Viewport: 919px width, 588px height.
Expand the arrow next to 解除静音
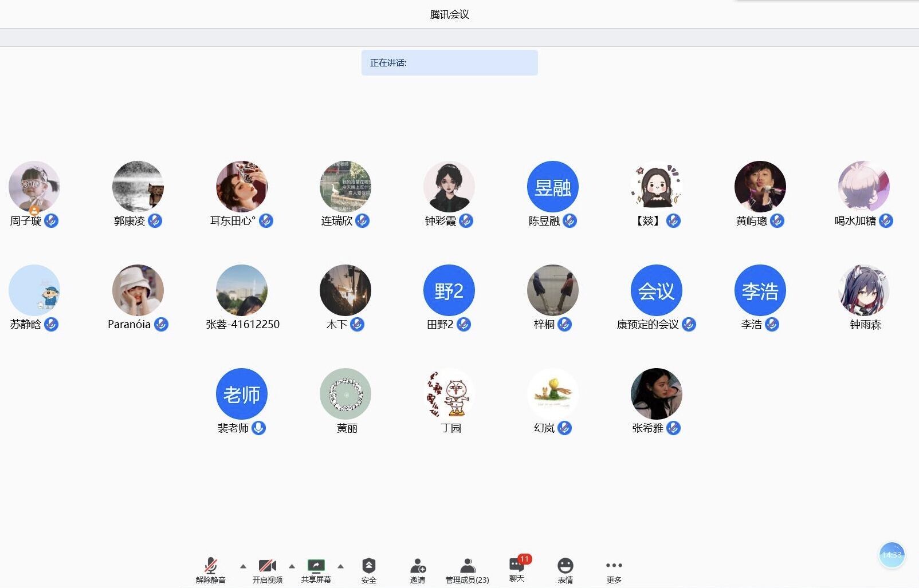[x=243, y=566]
